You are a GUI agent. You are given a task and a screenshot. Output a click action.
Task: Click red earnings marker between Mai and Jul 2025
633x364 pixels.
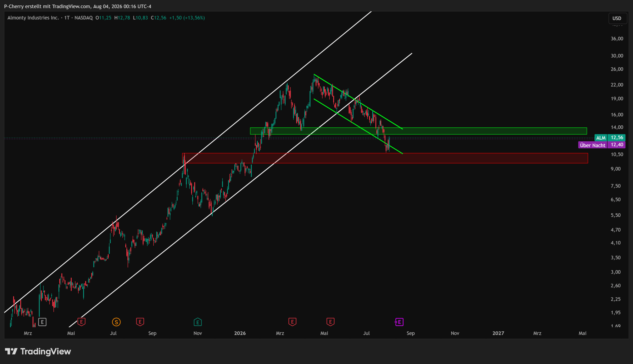[81, 322]
